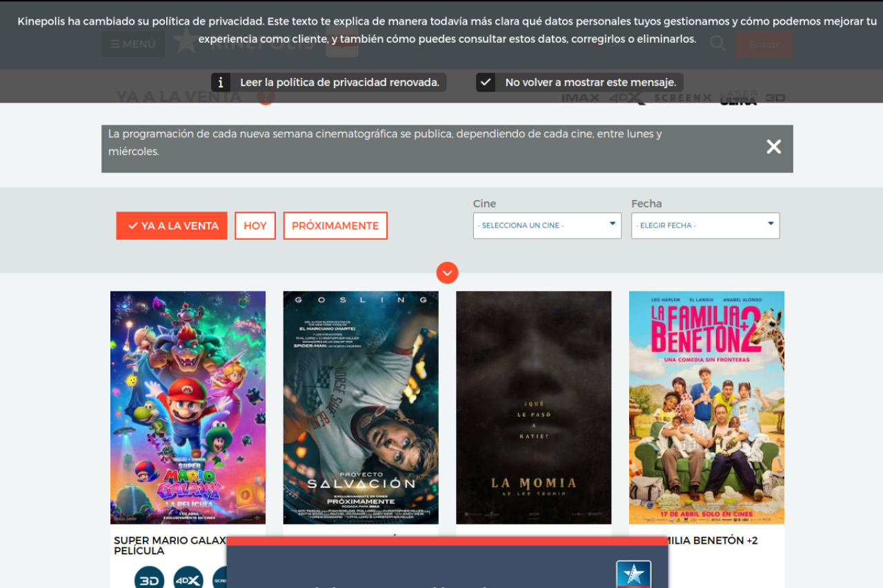Open the 'Selecciona un cine' dropdown
This screenshot has height=588, width=883.
[547, 225]
